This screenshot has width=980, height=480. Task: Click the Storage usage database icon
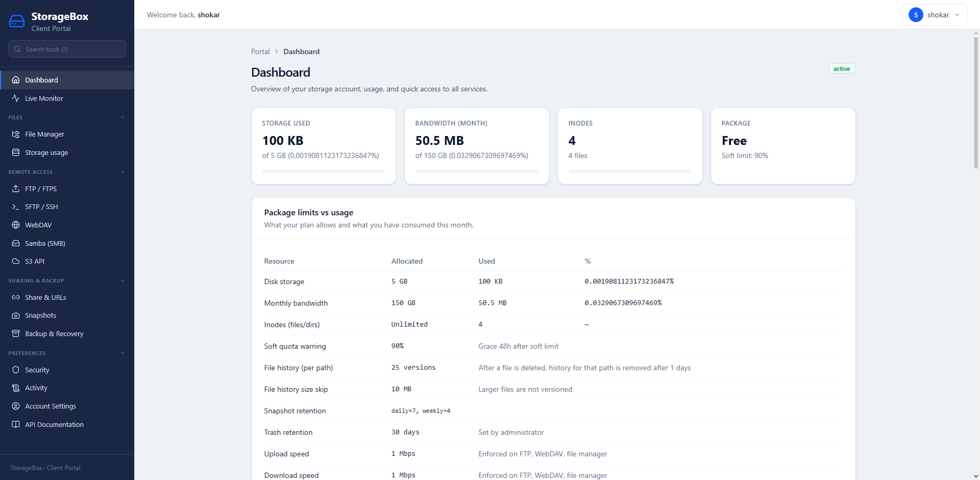pos(16,152)
